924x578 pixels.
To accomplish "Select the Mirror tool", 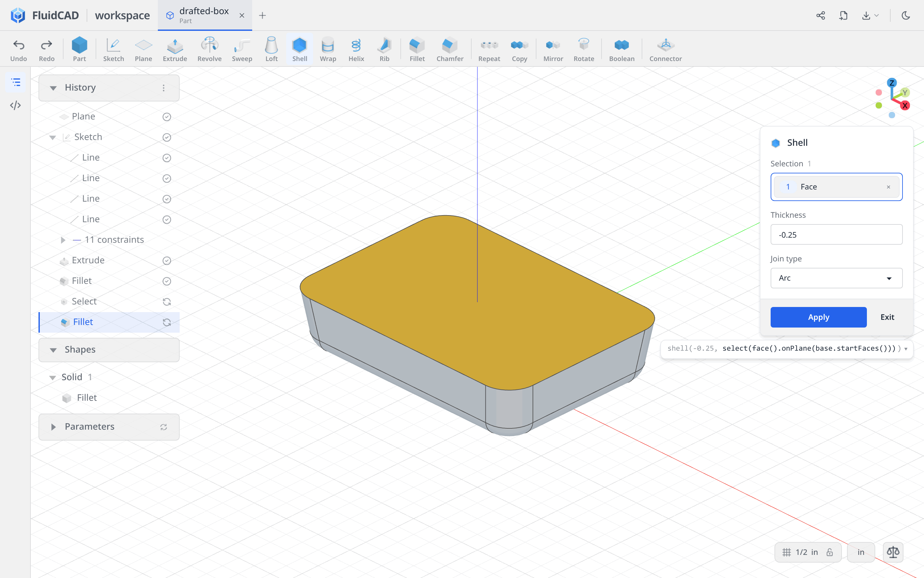I will [x=553, y=49].
